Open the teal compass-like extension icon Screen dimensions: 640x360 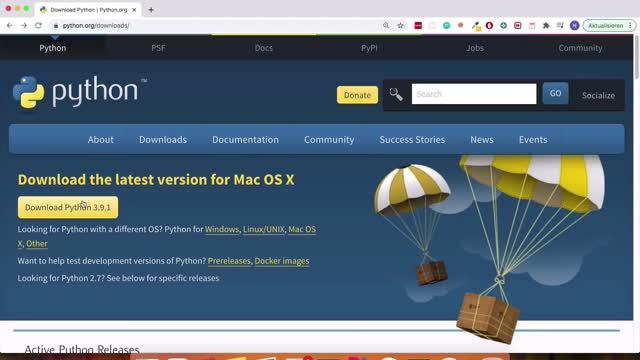coord(503,25)
